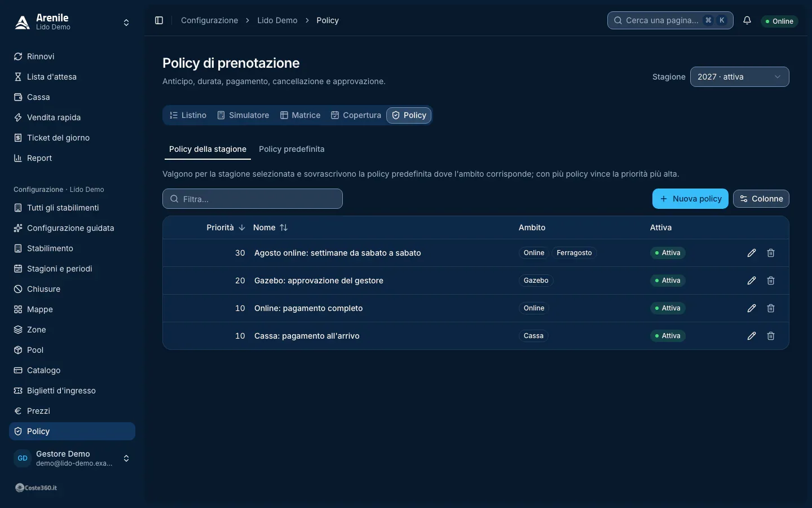Delete the Cassa pagamento all'arrivo policy
This screenshot has height=508, width=812.
pos(771,336)
